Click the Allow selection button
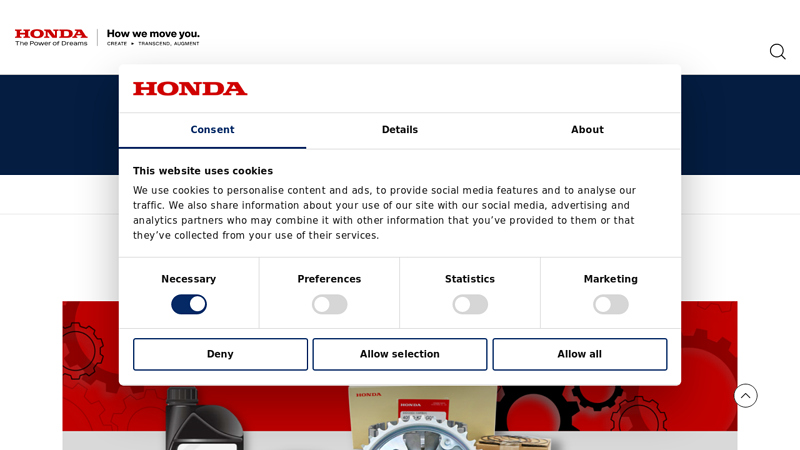 pyautogui.click(x=400, y=354)
